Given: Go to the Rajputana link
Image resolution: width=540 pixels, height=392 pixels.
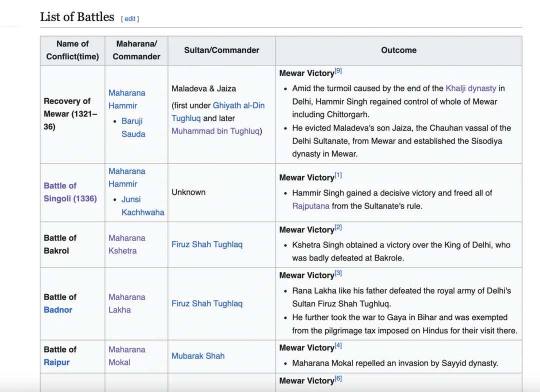Looking at the screenshot, I should pyautogui.click(x=310, y=206).
